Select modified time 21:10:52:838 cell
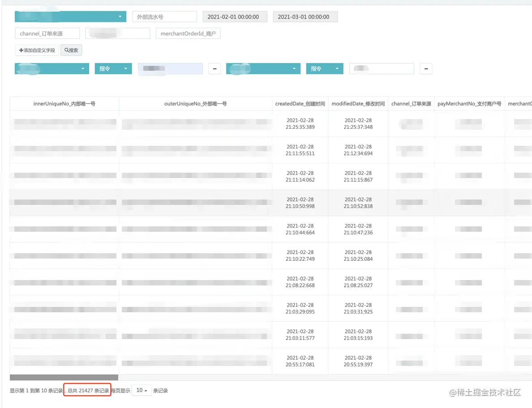This screenshot has height=408, width=532. [358, 203]
